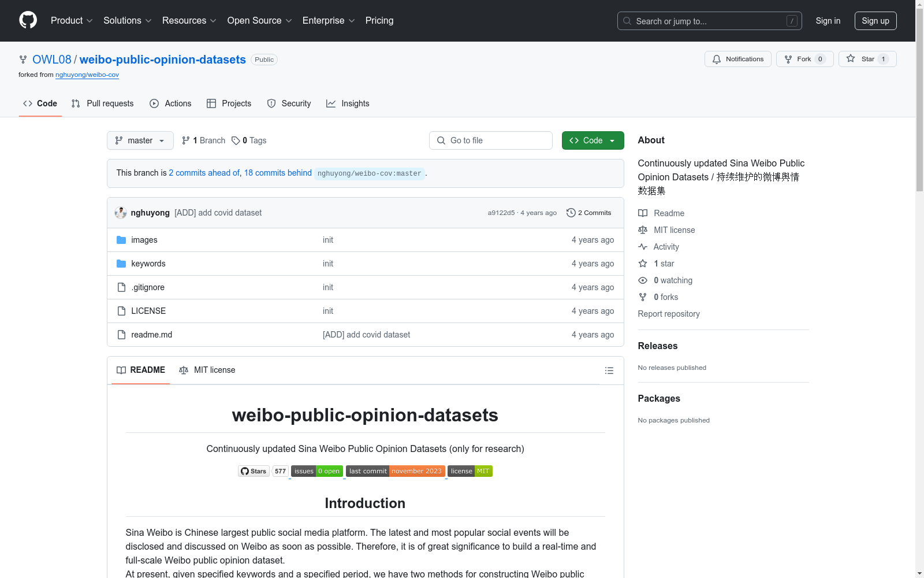924x578 pixels.
Task: Star the repository
Action: pos(867,59)
